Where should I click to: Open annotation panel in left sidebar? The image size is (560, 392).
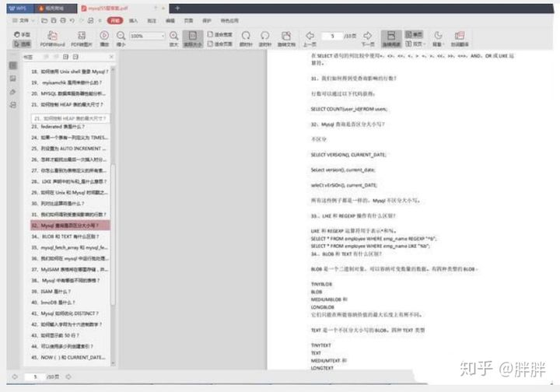pyautogui.click(x=13, y=92)
